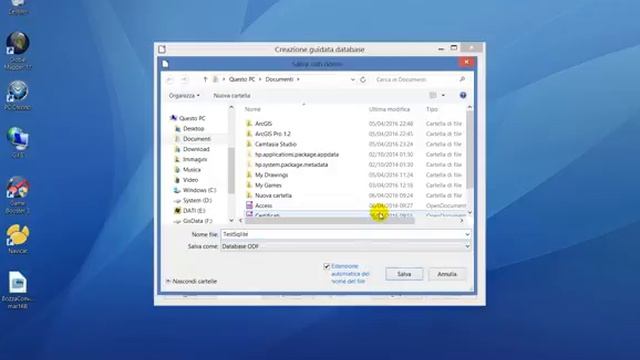Click the Salva button
640x360 pixels.
(404, 274)
